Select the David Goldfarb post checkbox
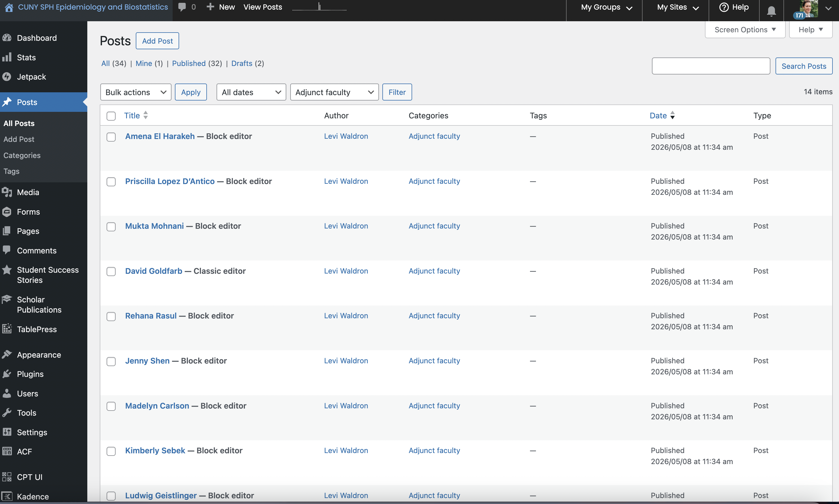The height and width of the screenshot is (504, 839). click(111, 272)
